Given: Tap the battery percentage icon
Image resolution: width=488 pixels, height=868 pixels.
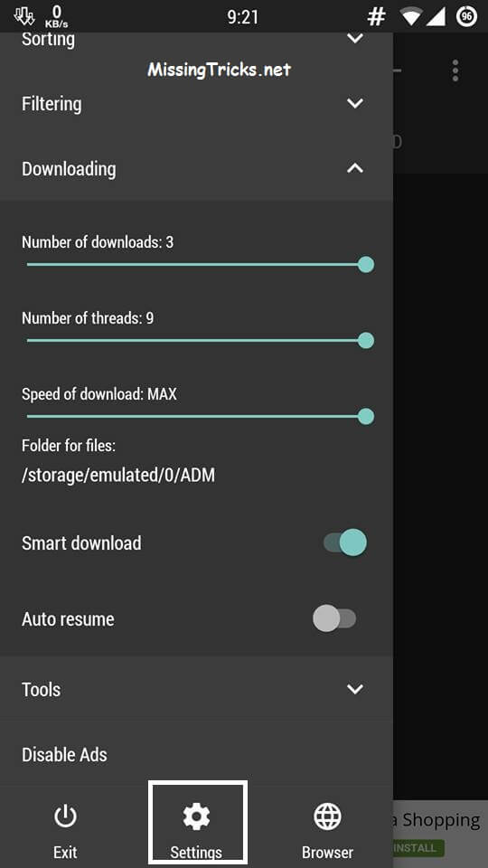Looking at the screenshot, I should (x=467, y=17).
